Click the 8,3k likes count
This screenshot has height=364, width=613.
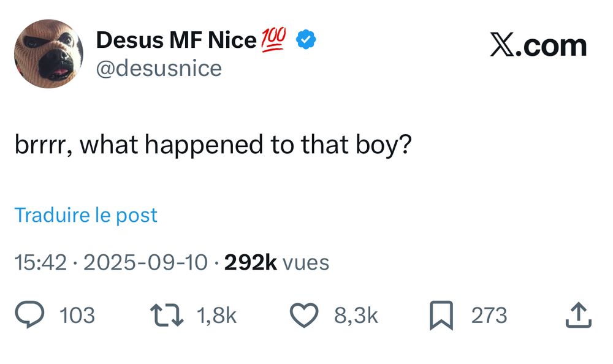coord(356,316)
